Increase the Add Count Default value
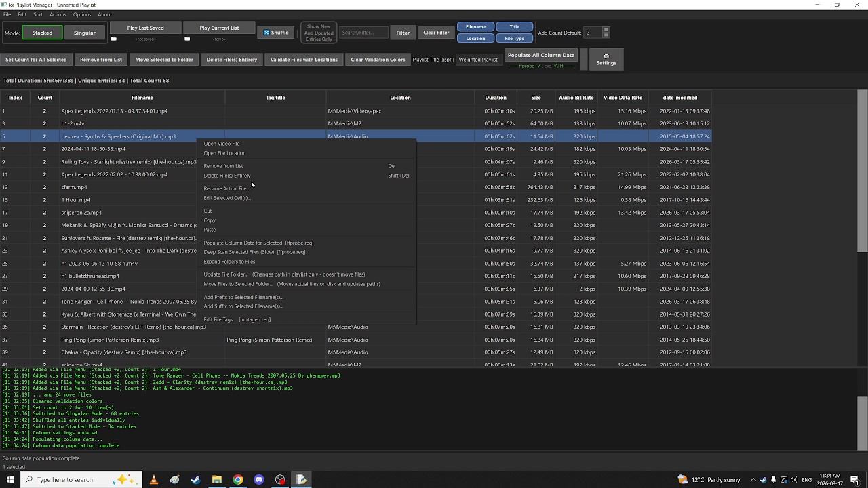The image size is (868, 488). click(x=606, y=30)
